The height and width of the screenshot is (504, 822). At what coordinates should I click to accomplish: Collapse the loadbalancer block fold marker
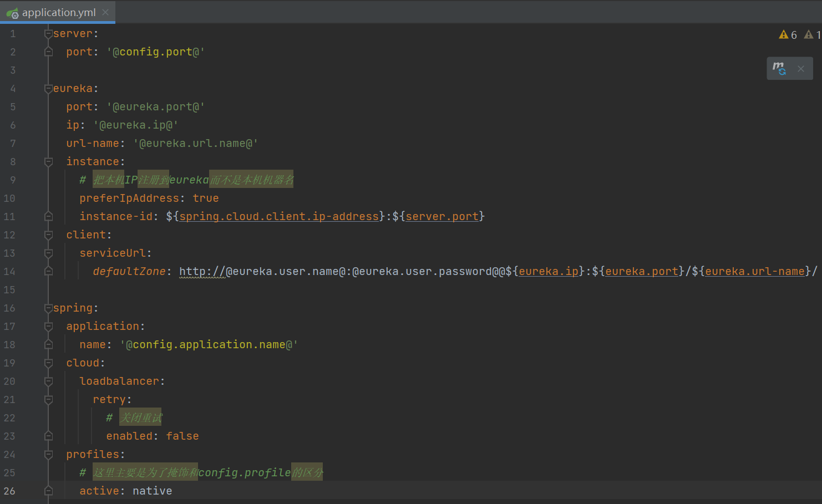(48, 381)
